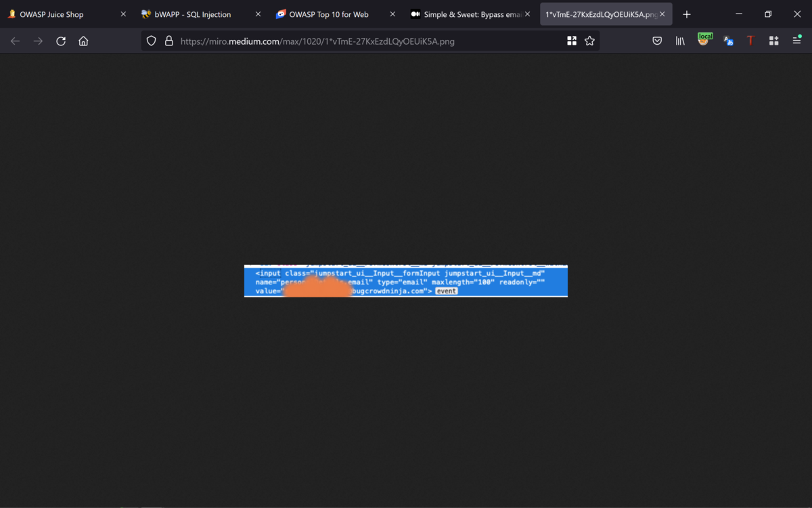Reload the current page
Viewport: 812px width, 508px height.
[x=61, y=41]
